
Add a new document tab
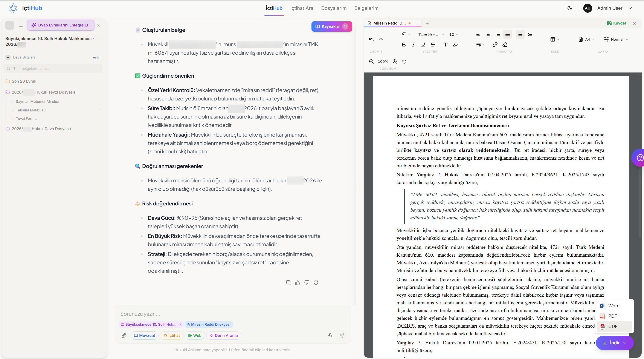(427, 23)
